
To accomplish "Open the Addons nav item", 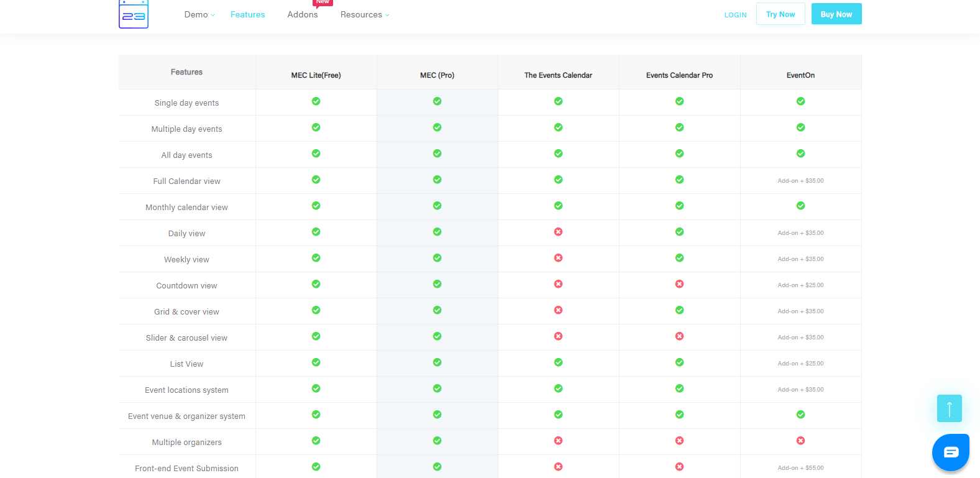I will tap(303, 14).
